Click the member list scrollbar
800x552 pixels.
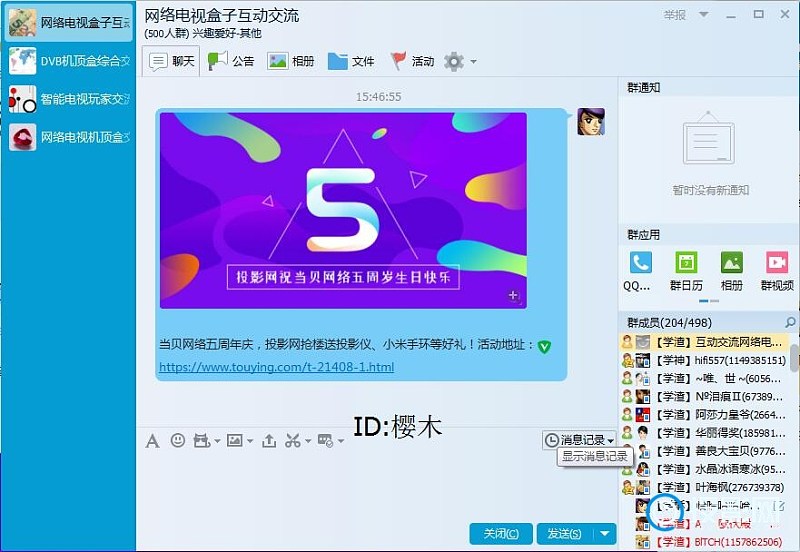pos(794,358)
